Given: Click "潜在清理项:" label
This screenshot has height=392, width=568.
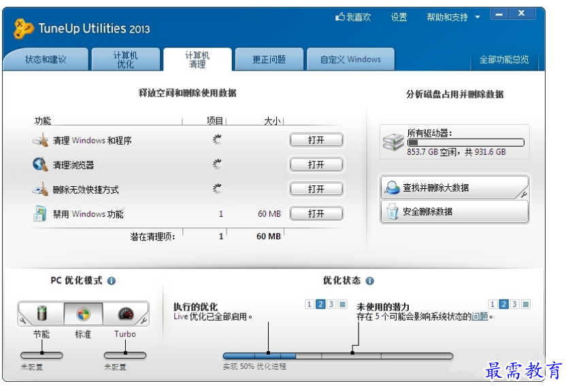Looking at the screenshot, I should [x=152, y=236].
